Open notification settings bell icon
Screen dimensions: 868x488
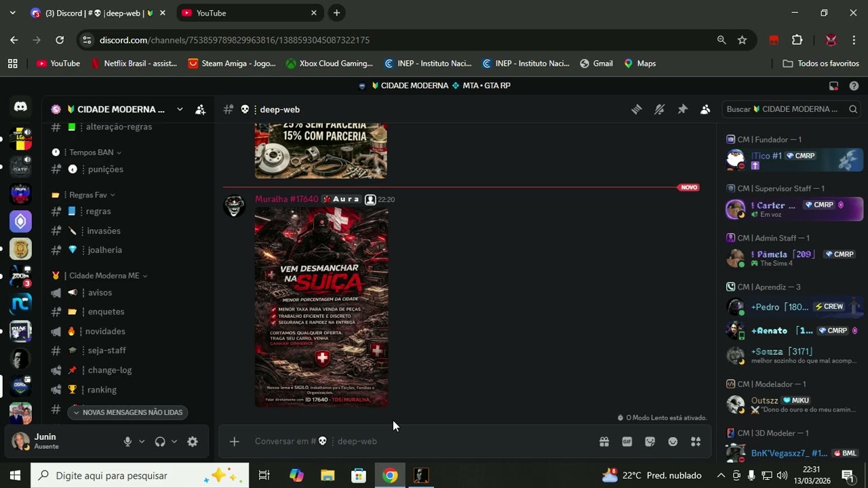659,109
